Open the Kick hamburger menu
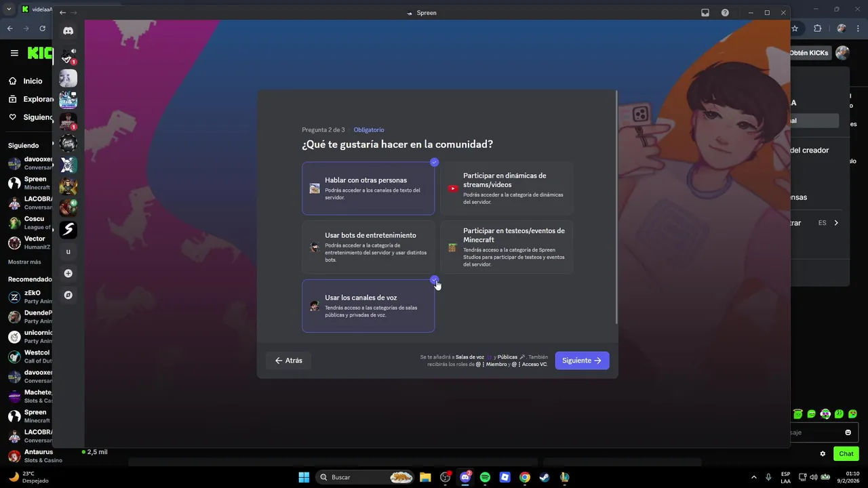The width and height of the screenshot is (868, 488). (x=14, y=53)
